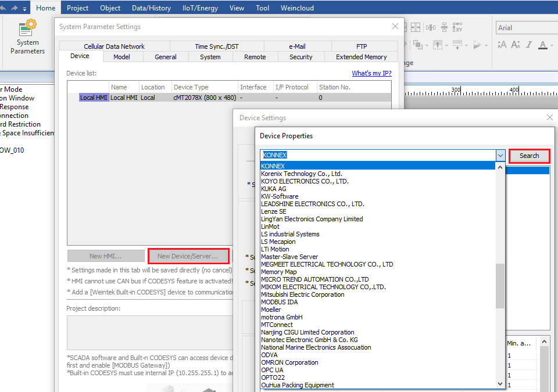Click the manufacturer list scroll up arrow
Image resolution: width=558 pixels, height=392 pixels.
pos(500,167)
